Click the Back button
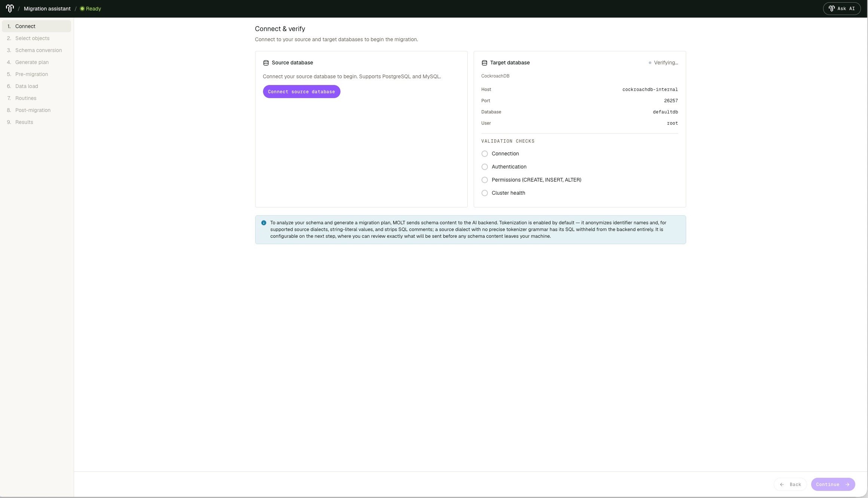The width and height of the screenshot is (868, 498). (790, 484)
